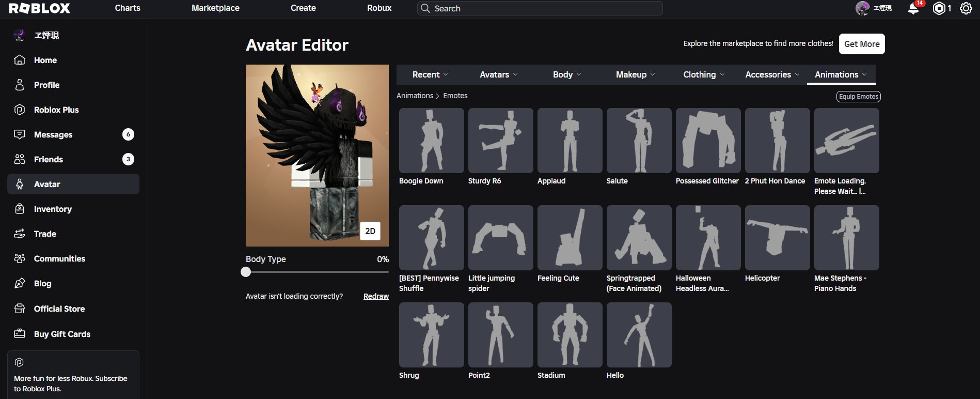Expand the Clothing dropdown
The width and height of the screenshot is (980, 399).
pyautogui.click(x=704, y=74)
